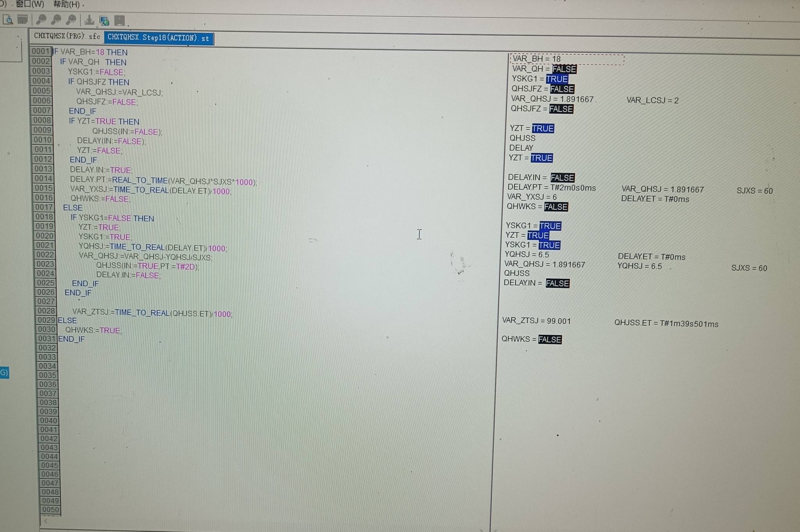Click the DELAY.PT:=REAL_TO_TIME code line
The height and width of the screenshot is (532, 800).
(163, 181)
